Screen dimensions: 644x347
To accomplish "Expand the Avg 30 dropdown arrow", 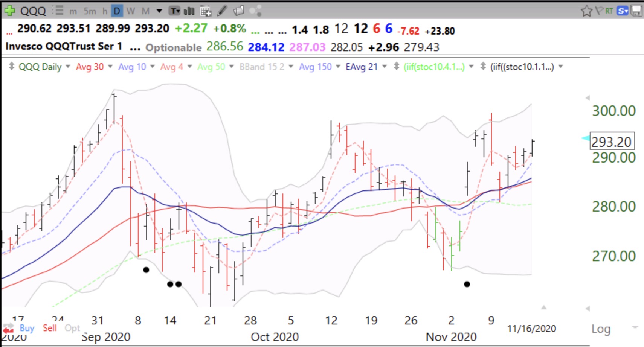I will [110, 67].
